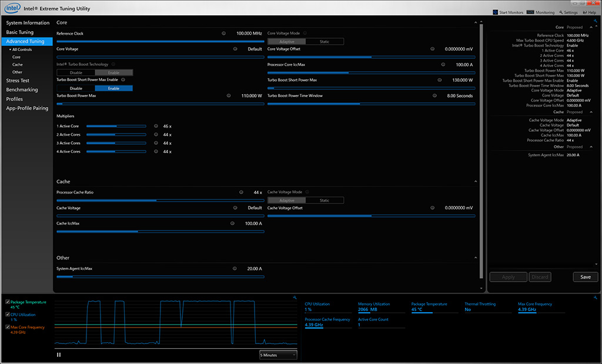Uncheck CPU Utilization monitor checkbox
This screenshot has width=602, height=364.
pyautogui.click(x=8, y=315)
